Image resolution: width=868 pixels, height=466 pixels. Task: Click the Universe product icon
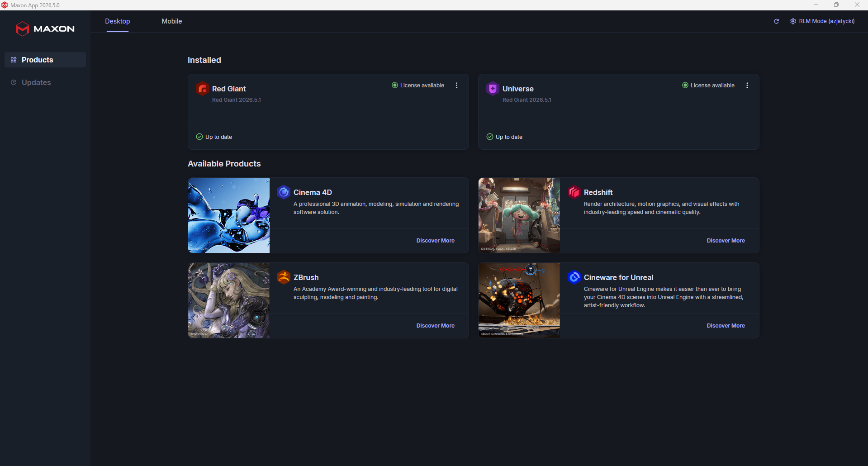pyautogui.click(x=493, y=89)
